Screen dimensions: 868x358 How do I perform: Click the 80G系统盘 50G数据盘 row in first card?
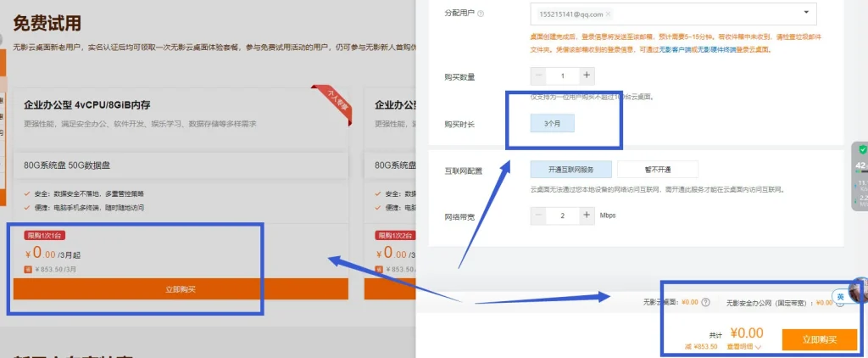click(181, 165)
